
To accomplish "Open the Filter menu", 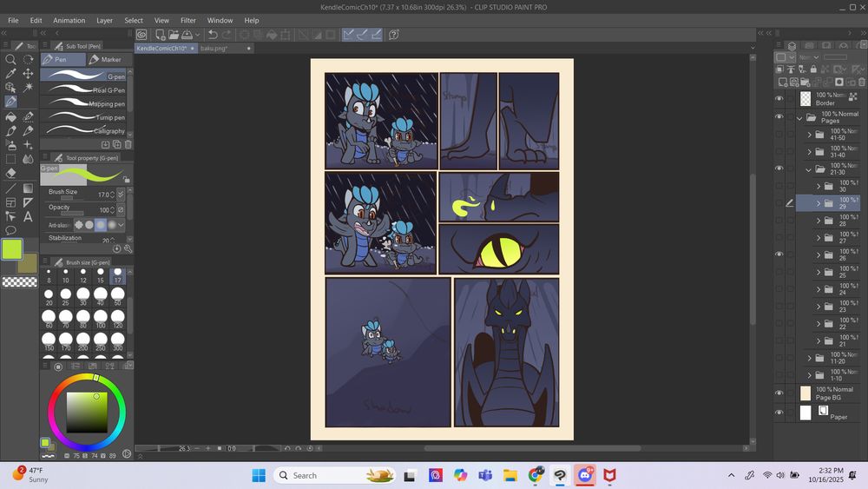I will coord(188,20).
